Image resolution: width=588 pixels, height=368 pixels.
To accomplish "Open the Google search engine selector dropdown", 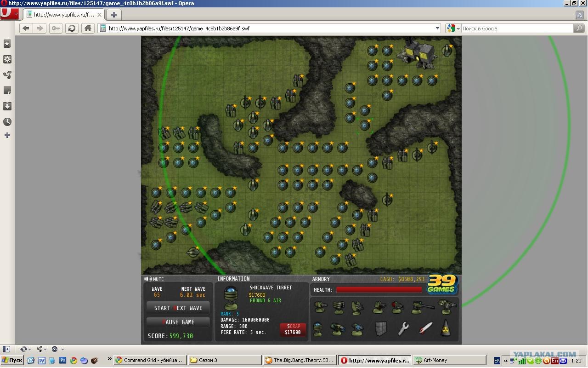I will 453,29.
